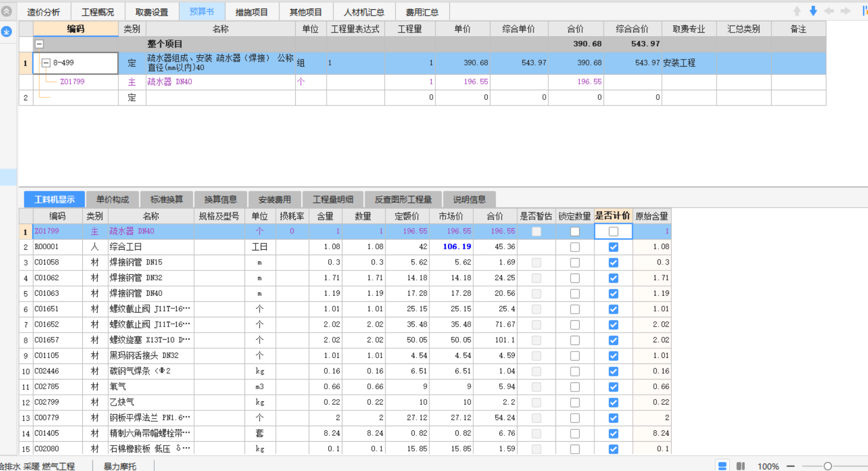Screen dimensions: 868x471
Task: Check 是否暂估 for 乙炔气 row
Action: coord(536,403)
